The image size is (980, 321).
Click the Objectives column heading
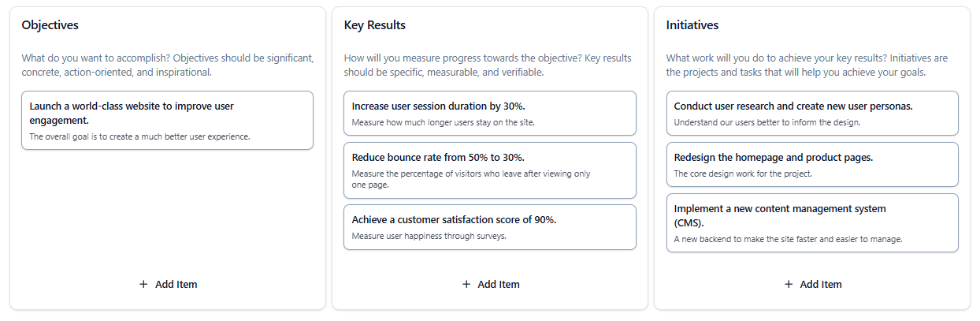coord(50,25)
